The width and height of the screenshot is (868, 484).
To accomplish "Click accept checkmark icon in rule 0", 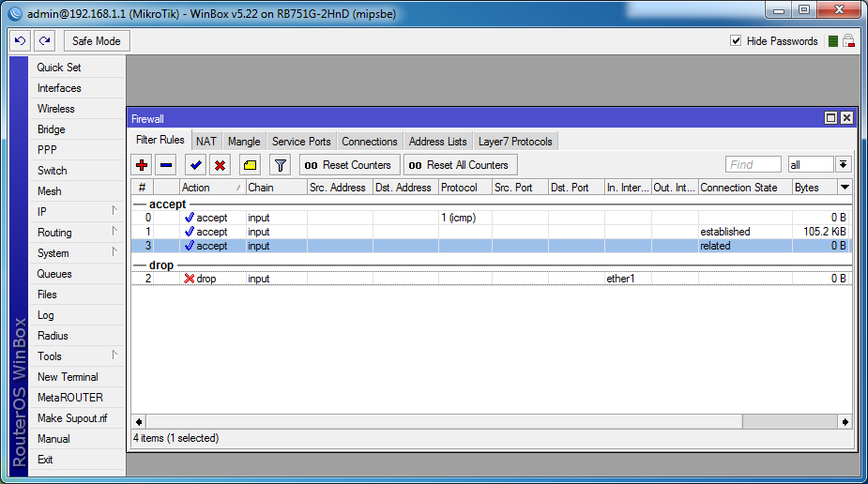I will click(x=190, y=218).
